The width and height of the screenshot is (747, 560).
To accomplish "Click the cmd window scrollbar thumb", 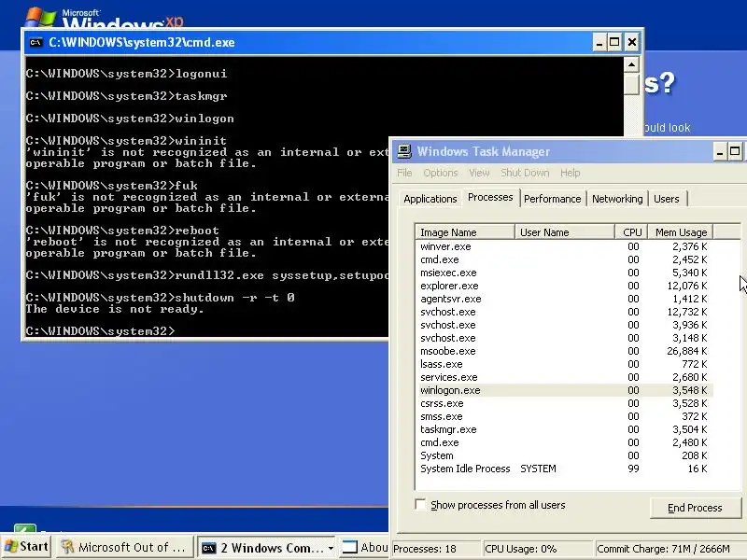I will click(631, 84).
